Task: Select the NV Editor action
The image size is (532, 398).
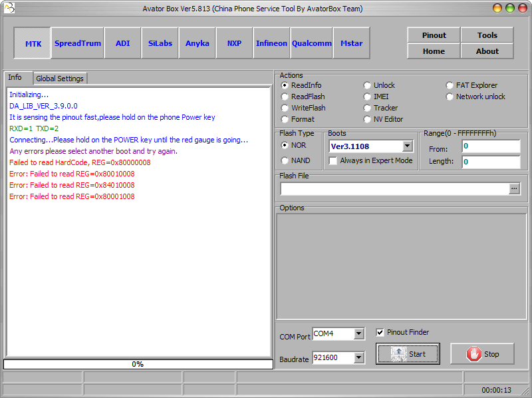Action: point(384,119)
